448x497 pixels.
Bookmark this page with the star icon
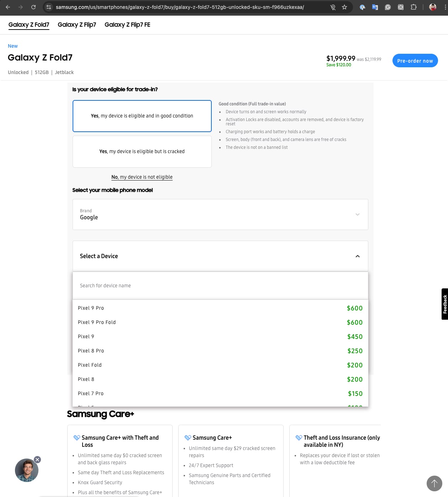pos(344,7)
